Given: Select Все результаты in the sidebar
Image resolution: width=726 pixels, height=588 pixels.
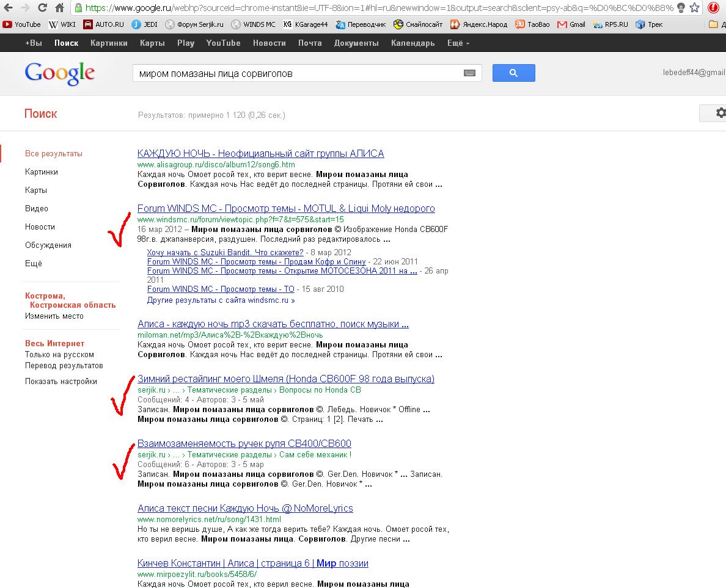Looking at the screenshot, I should tap(54, 154).
